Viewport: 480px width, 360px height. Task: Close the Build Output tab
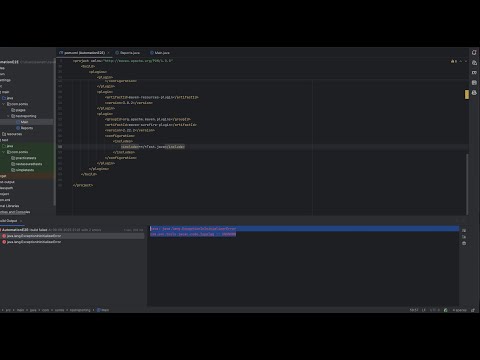21,221
